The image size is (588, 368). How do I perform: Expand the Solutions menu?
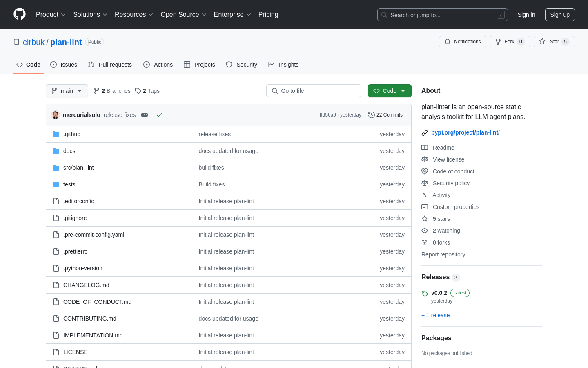coord(90,15)
